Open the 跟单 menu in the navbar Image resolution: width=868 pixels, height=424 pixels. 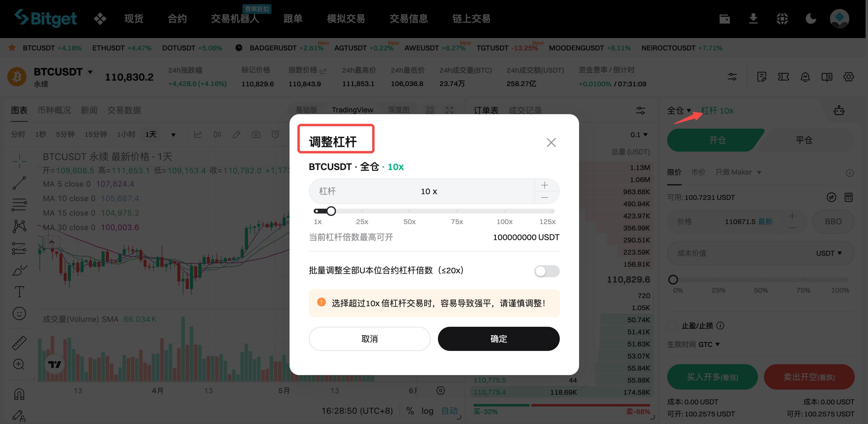click(x=293, y=18)
